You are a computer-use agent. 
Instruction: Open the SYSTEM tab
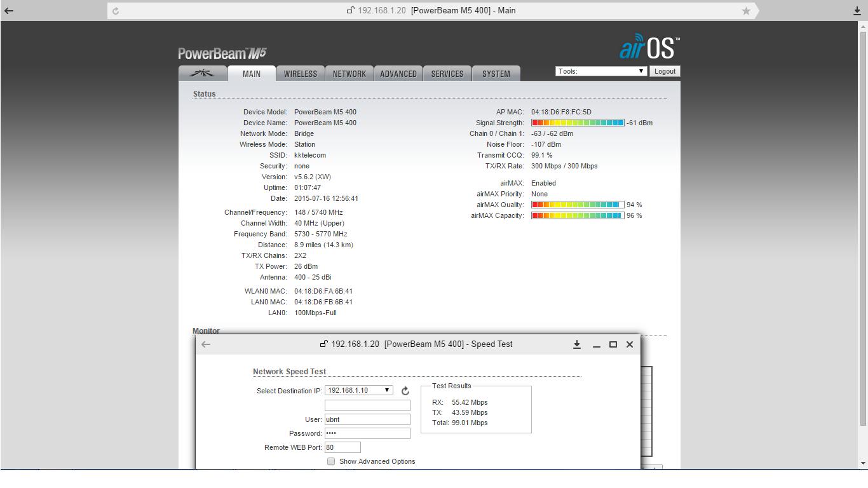point(496,74)
